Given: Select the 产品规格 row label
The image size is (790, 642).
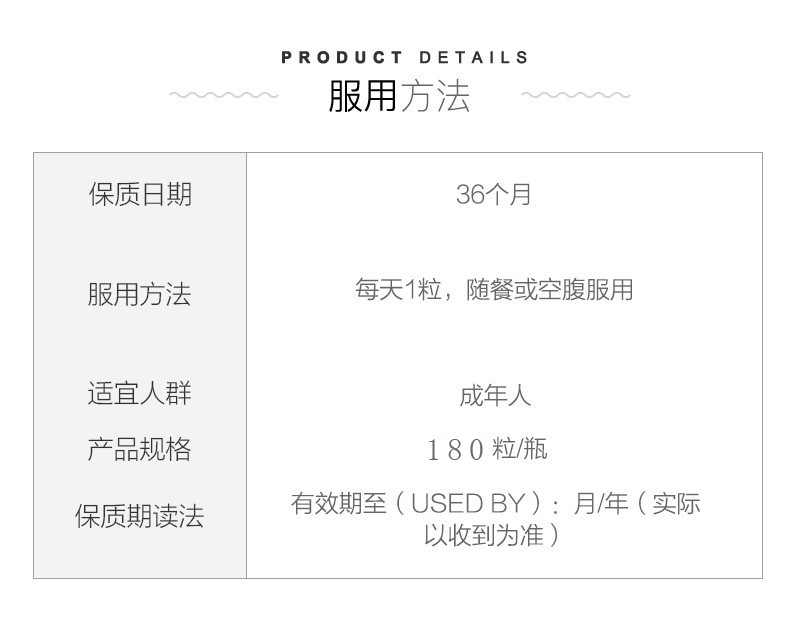Looking at the screenshot, I should 140,449.
